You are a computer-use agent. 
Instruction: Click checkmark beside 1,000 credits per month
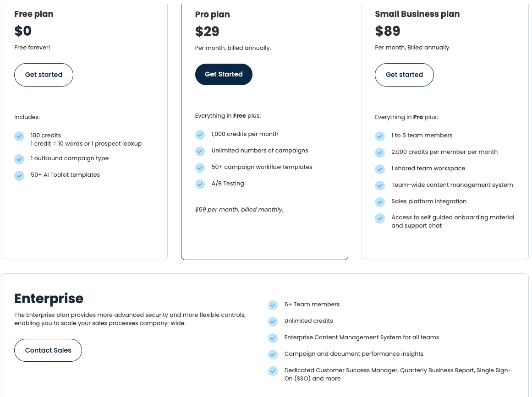[200, 135]
